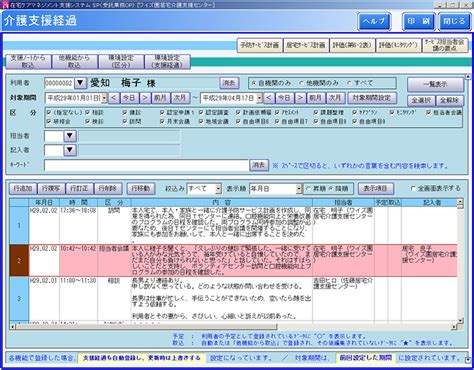
Task: Toggle the (指定なし) category checkbox
Action: point(49,113)
